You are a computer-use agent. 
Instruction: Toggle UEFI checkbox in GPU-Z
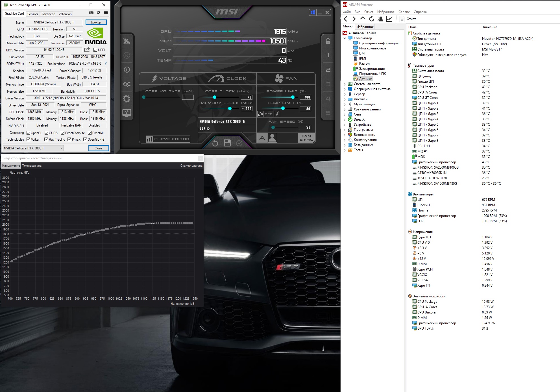(x=95, y=50)
